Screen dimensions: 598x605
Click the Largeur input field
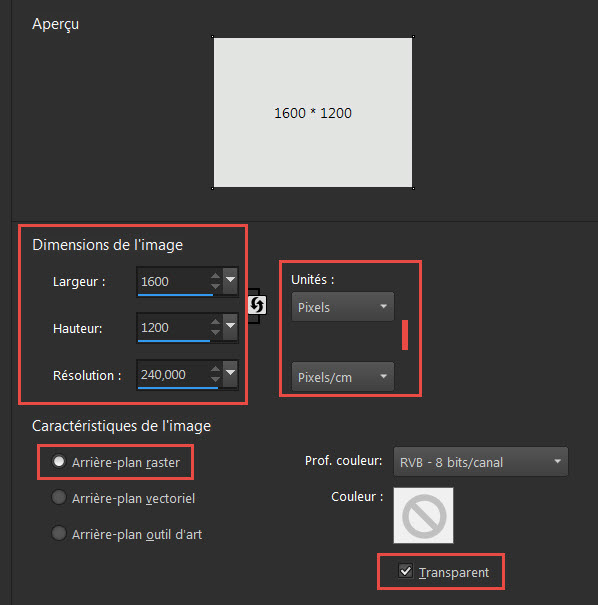[x=173, y=281]
